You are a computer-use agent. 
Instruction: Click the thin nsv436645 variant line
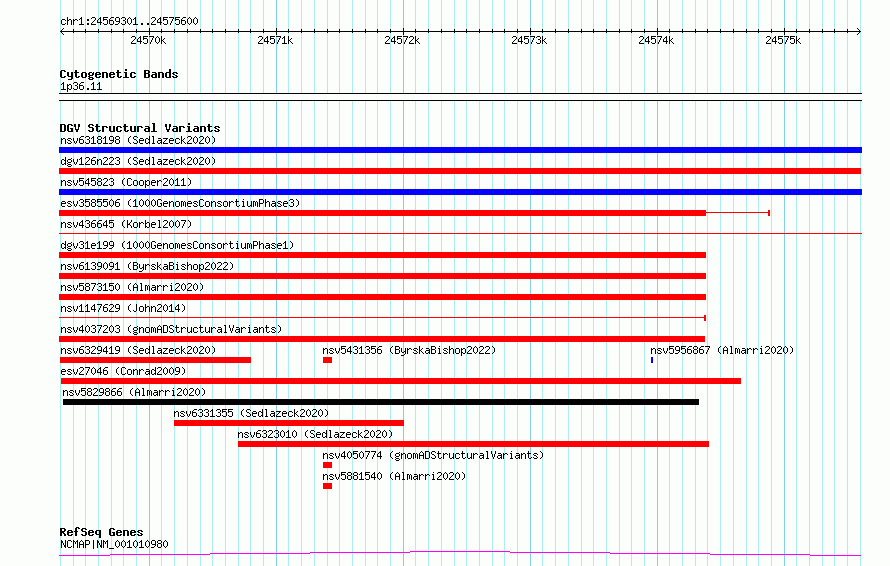tap(460, 233)
